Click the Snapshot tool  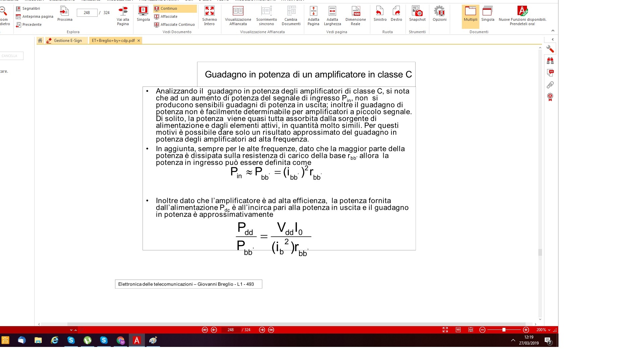pos(417,14)
